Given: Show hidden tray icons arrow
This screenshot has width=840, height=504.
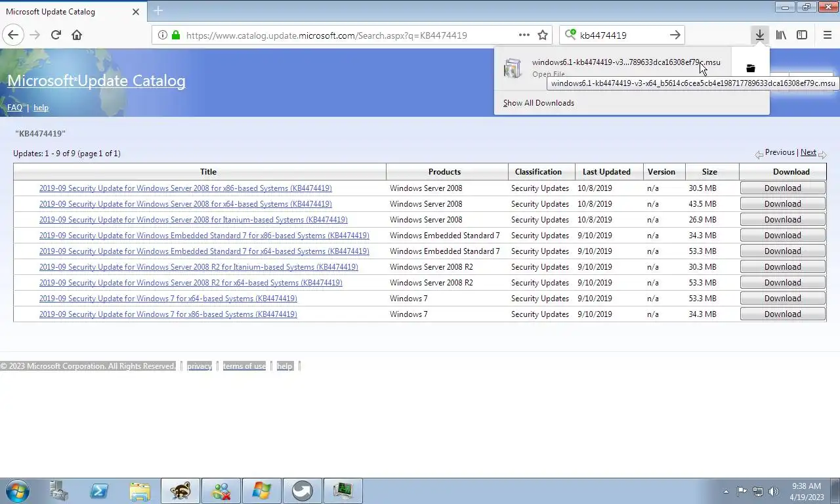Looking at the screenshot, I should pyautogui.click(x=726, y=491).
